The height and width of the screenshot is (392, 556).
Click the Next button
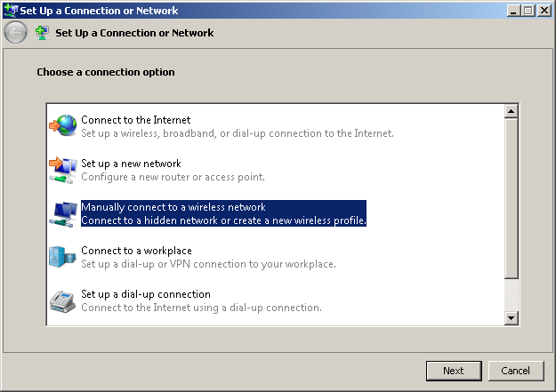[454, 371]
